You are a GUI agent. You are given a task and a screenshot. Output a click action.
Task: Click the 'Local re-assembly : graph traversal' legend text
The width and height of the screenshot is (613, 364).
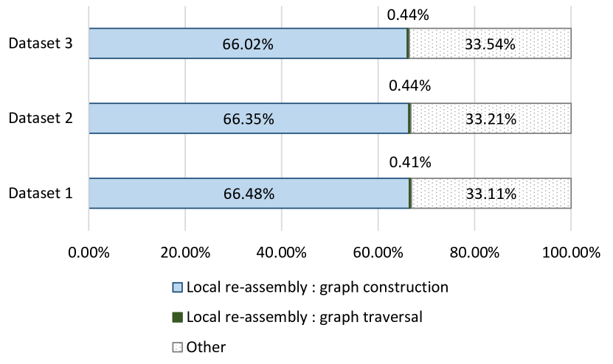305,317
